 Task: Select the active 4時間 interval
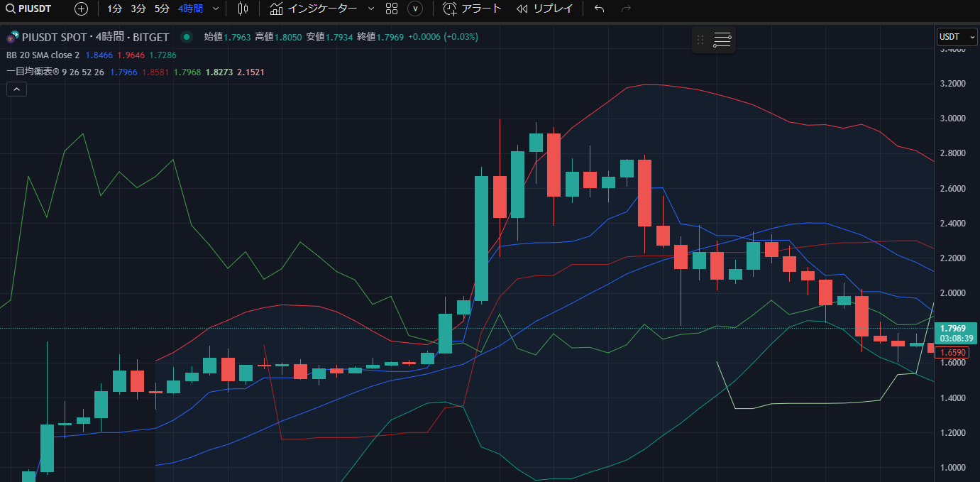(190, 9)
